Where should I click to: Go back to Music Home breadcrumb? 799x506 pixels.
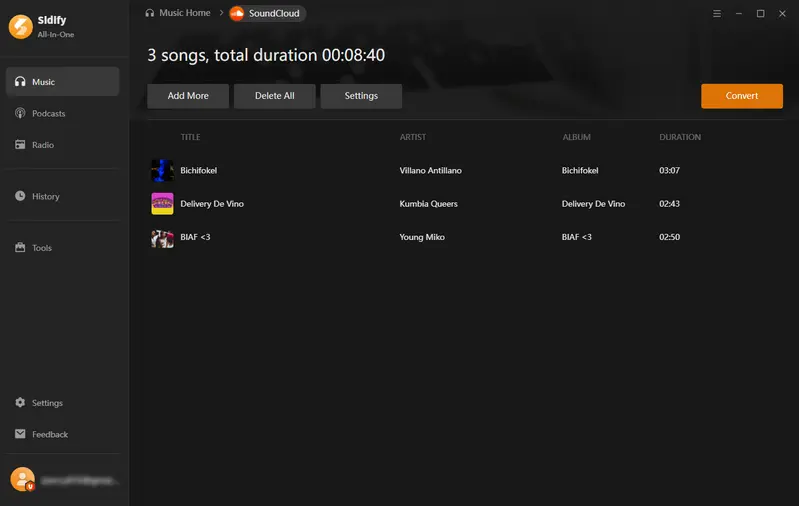point(184,13)
